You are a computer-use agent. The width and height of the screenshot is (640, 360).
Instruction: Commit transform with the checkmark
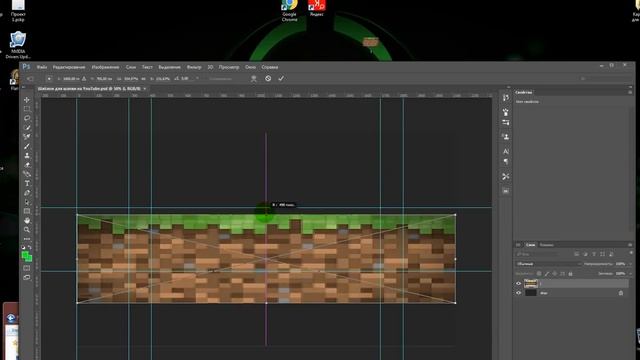tap(281, 78)
